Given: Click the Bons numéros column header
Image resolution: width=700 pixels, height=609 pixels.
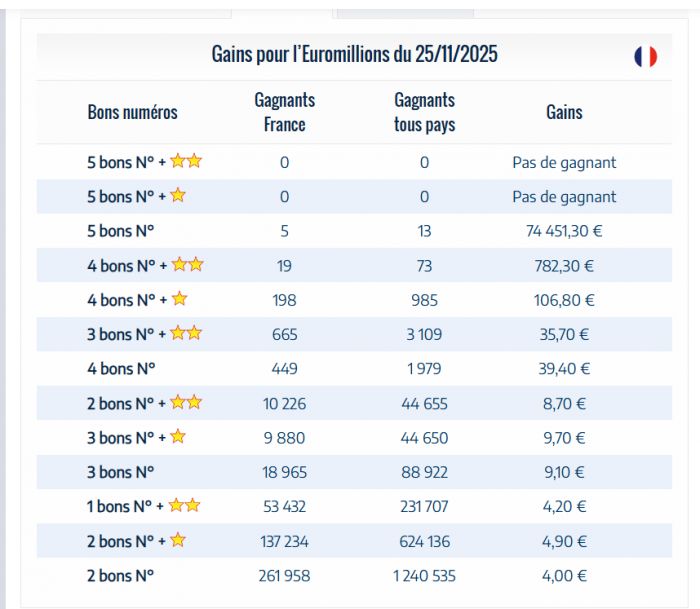Looking at the screenshot, I should pyautogui.click(x=132, y=112).
